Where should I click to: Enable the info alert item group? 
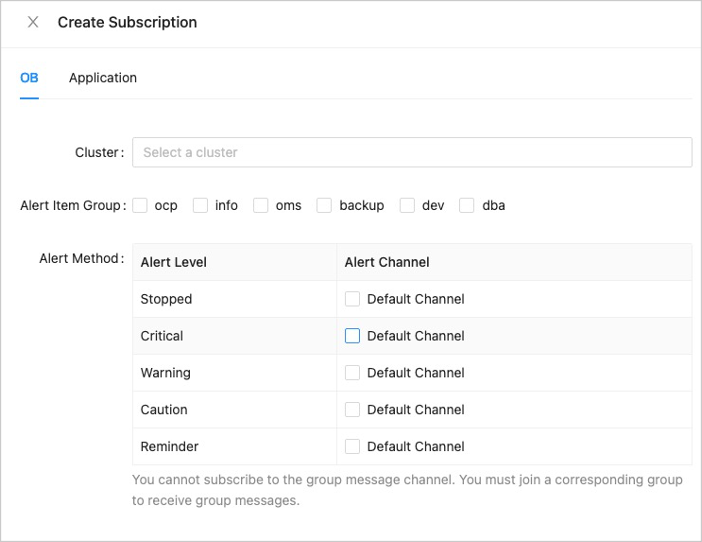click(200, 205)
